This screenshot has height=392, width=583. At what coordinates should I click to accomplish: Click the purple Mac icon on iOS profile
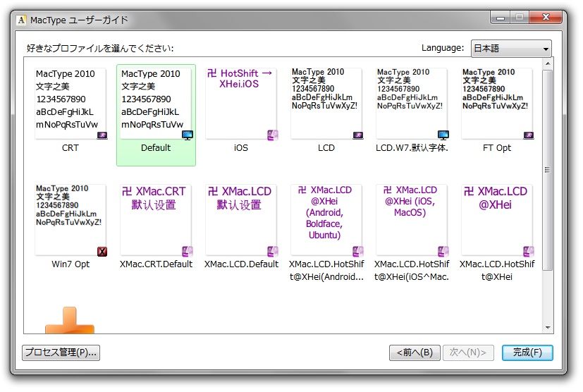pos(273,135)
